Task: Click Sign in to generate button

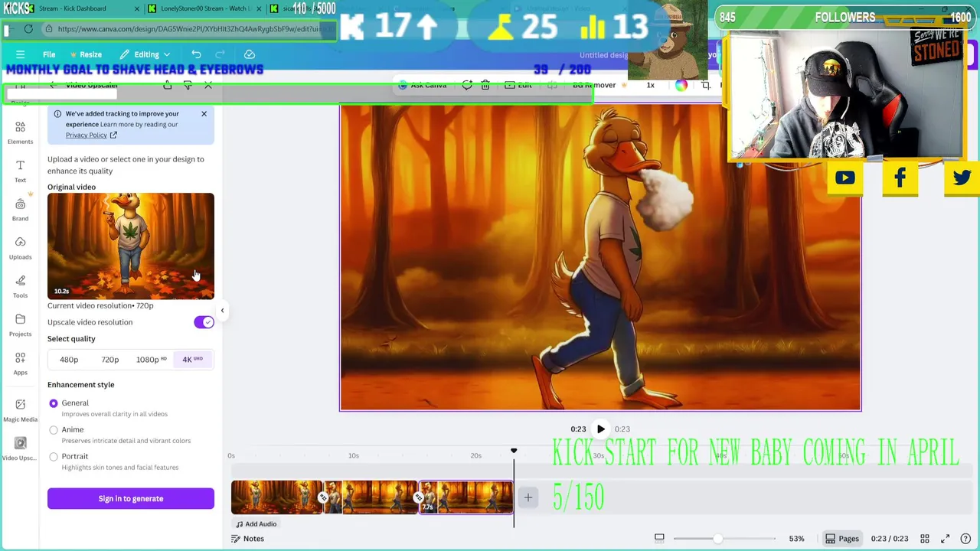Action: [x=131, y=499]
